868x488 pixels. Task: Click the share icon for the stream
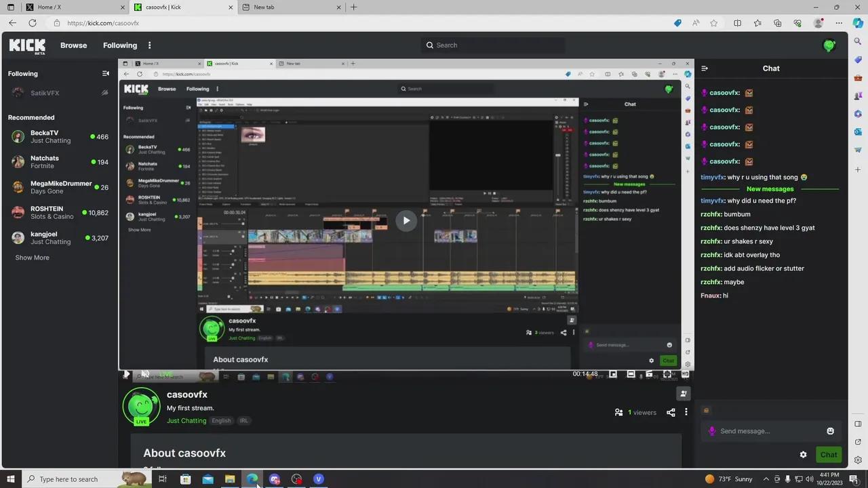[671, 412]
